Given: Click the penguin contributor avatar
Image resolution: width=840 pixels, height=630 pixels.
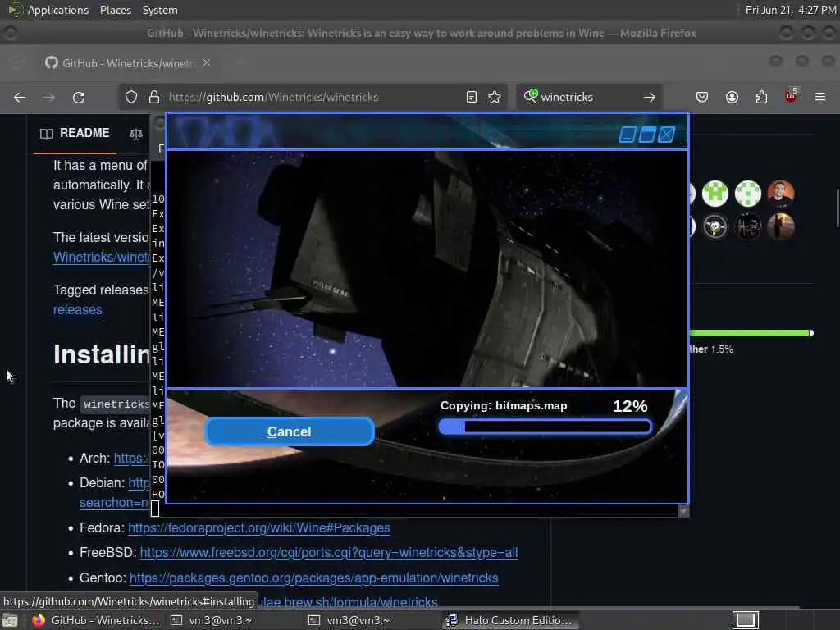Looking at the screenshot, I should [x=715, y=226].
